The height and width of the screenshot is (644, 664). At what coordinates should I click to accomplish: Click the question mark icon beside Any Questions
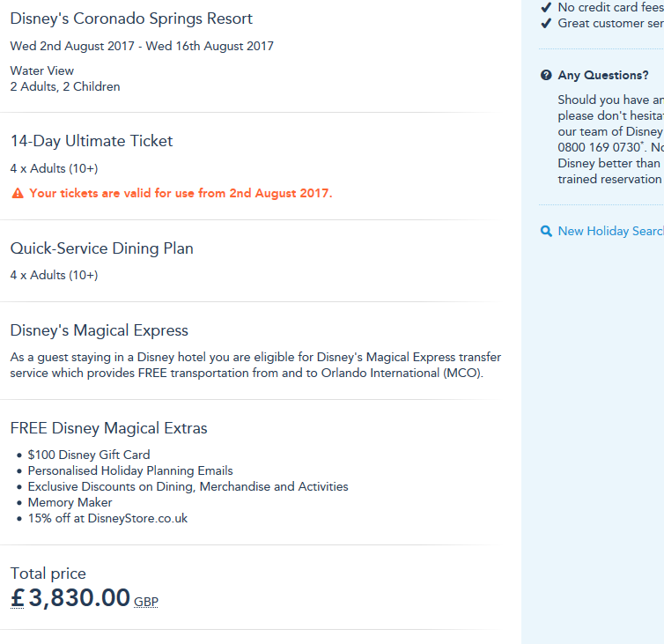(546, 76)
